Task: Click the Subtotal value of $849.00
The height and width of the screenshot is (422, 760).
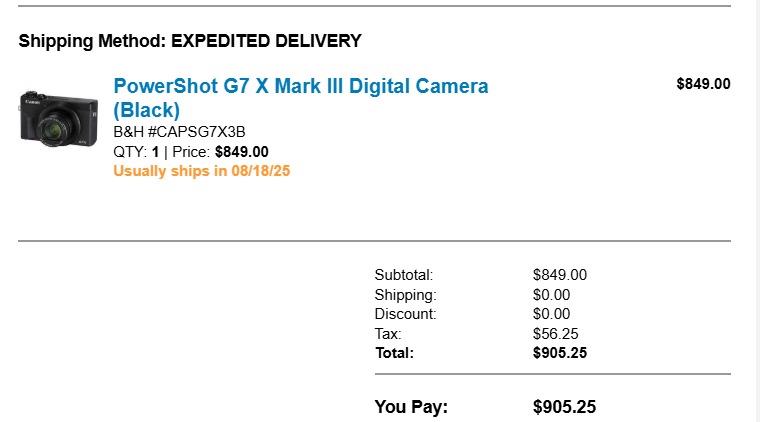Action: [559, 275]
